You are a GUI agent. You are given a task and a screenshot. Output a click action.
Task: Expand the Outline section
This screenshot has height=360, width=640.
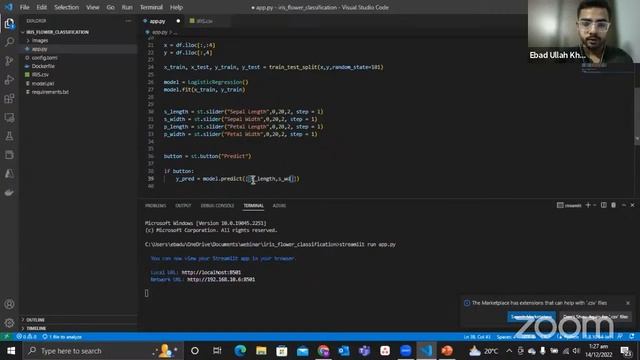35,320
